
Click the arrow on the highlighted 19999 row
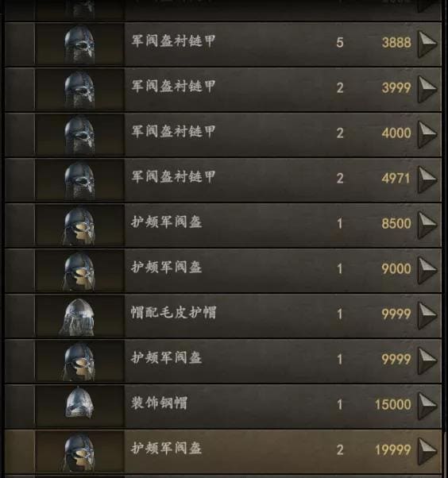427,451
